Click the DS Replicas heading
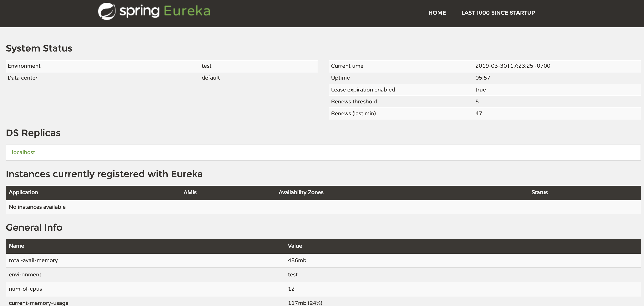 pos(33,133)
